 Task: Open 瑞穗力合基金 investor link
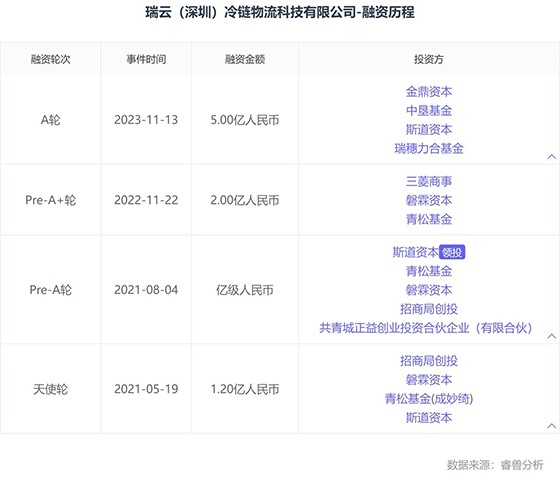[x=429, y=149]
